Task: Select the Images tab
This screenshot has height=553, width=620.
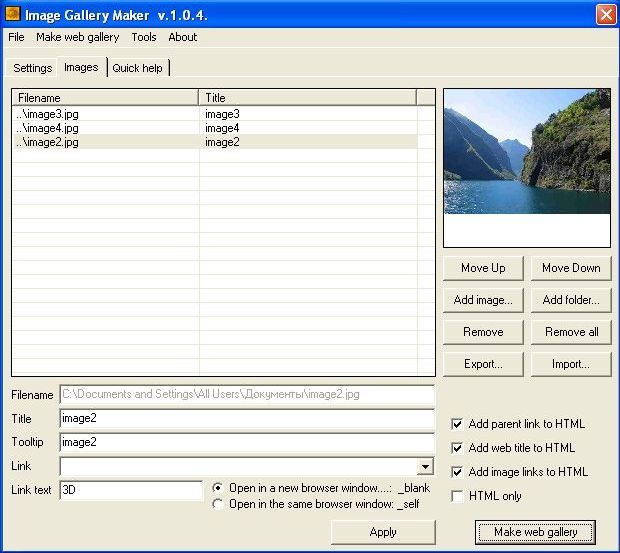Action: point(81,67)
